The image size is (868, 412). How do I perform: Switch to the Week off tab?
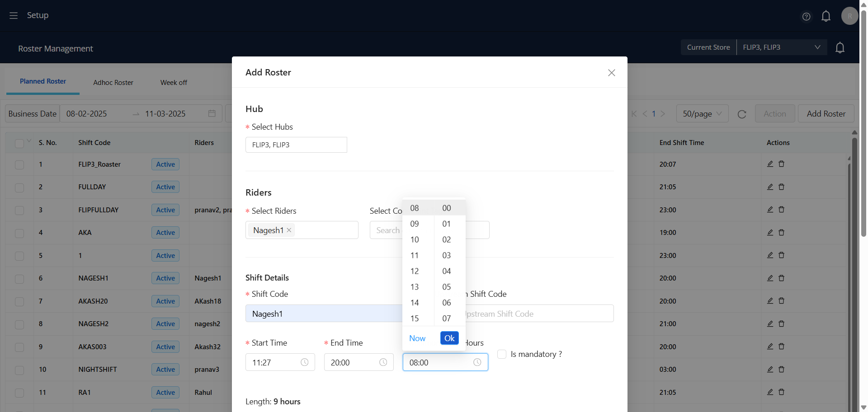[174, 83]
